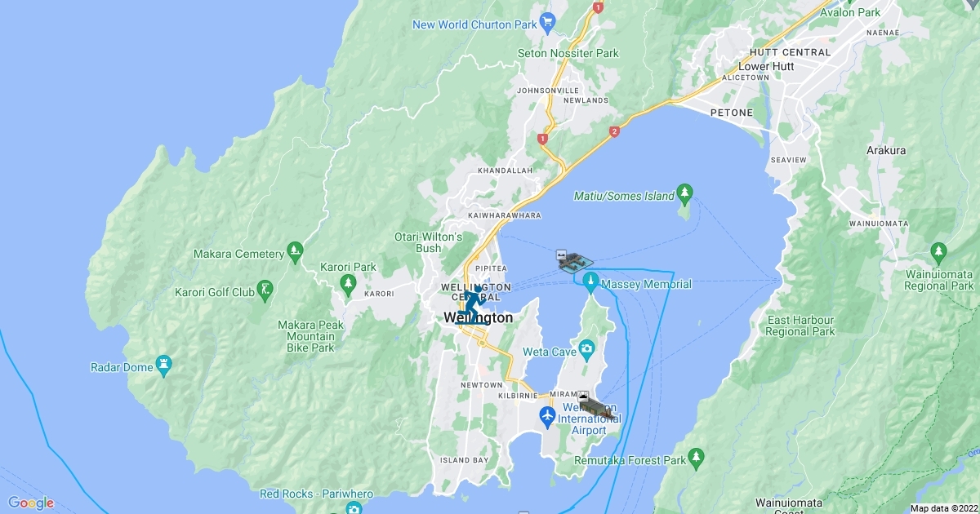Click the State Highway 2 shield
980x514 pixels.
coord(614,131)
